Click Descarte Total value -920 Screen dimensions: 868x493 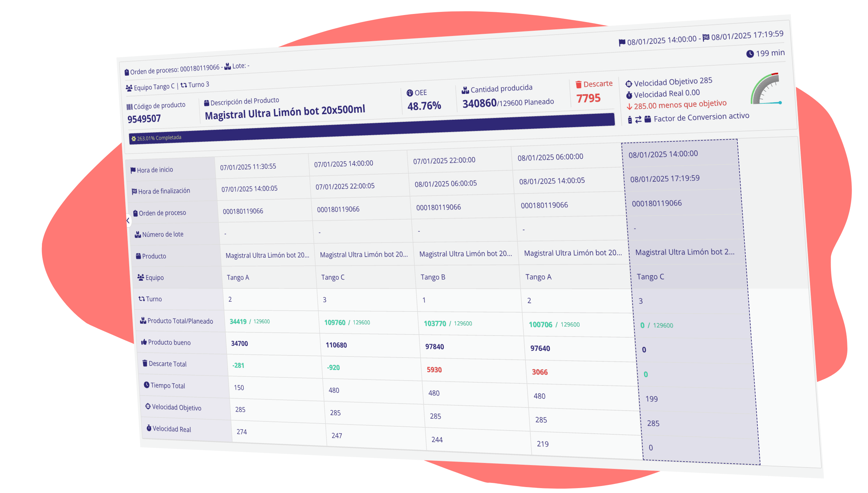pyautogui.click(x=333, y=368)
